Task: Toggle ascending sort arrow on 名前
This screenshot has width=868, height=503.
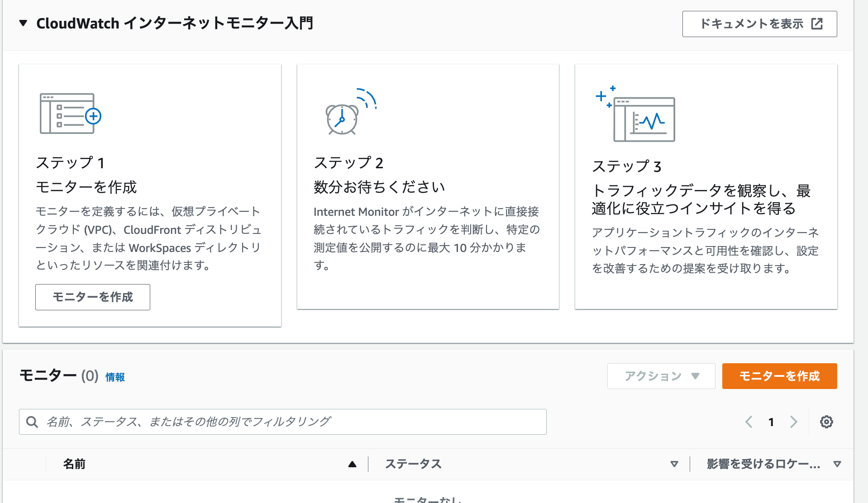Action: click(352, 464)
